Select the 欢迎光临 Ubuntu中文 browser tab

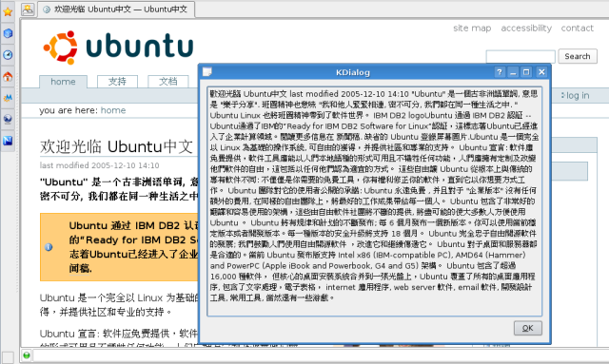click(116, 10)
